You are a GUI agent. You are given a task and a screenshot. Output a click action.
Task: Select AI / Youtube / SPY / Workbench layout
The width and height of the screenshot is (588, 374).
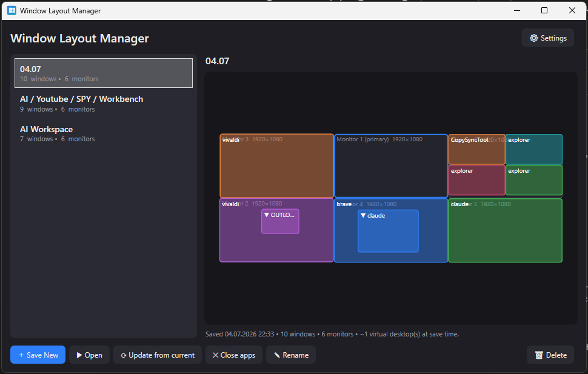click(104, 103)
